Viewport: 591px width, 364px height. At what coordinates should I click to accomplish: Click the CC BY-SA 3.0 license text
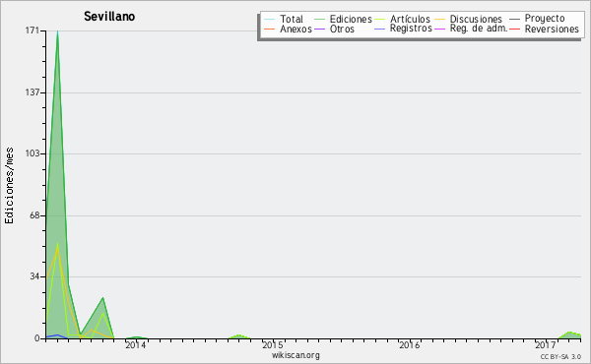560,356
